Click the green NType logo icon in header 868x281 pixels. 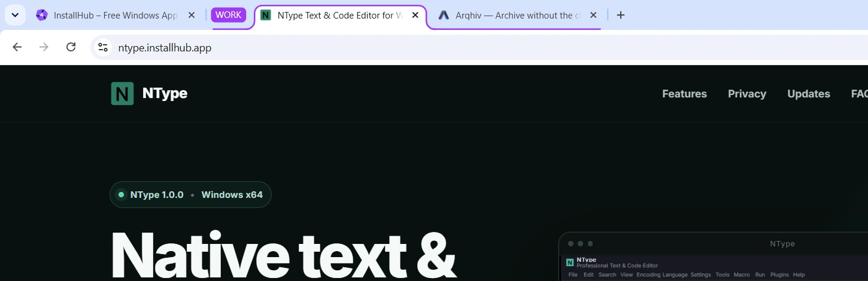pos(122,94)
